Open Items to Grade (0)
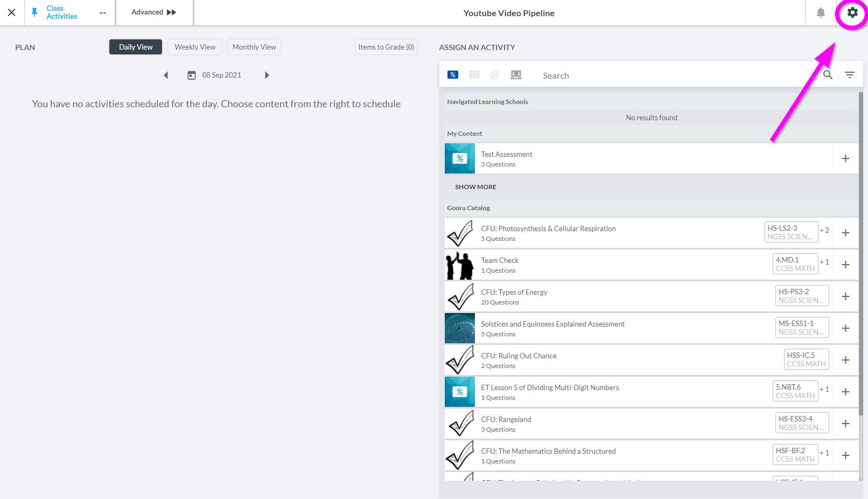 386,47
